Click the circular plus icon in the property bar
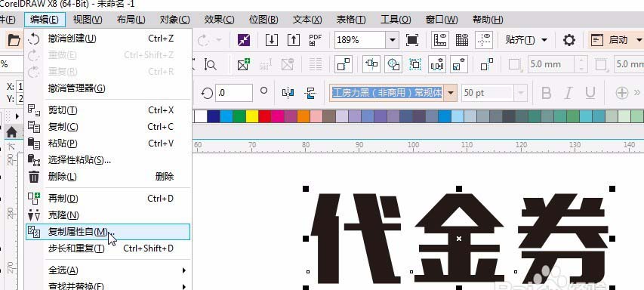 (622, 93)
